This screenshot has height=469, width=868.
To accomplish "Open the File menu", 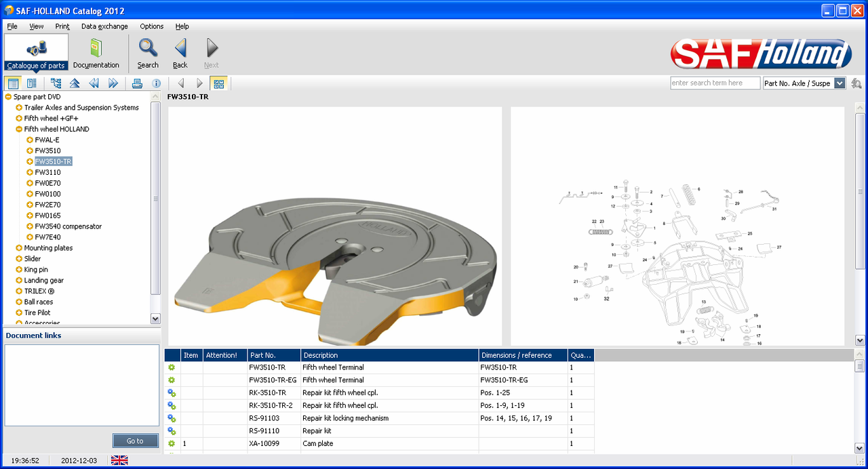I will (12, 26).
